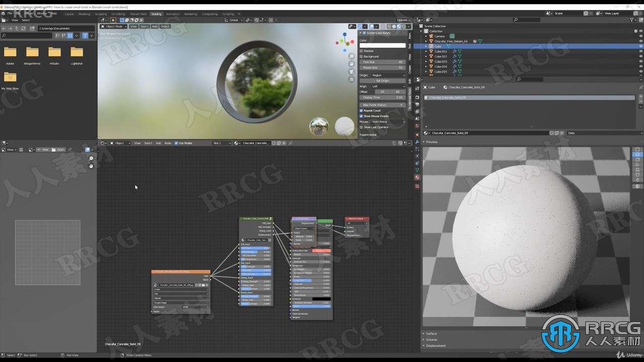Click the Open image button
Viewport: 644px width, 362px height.
59,150
